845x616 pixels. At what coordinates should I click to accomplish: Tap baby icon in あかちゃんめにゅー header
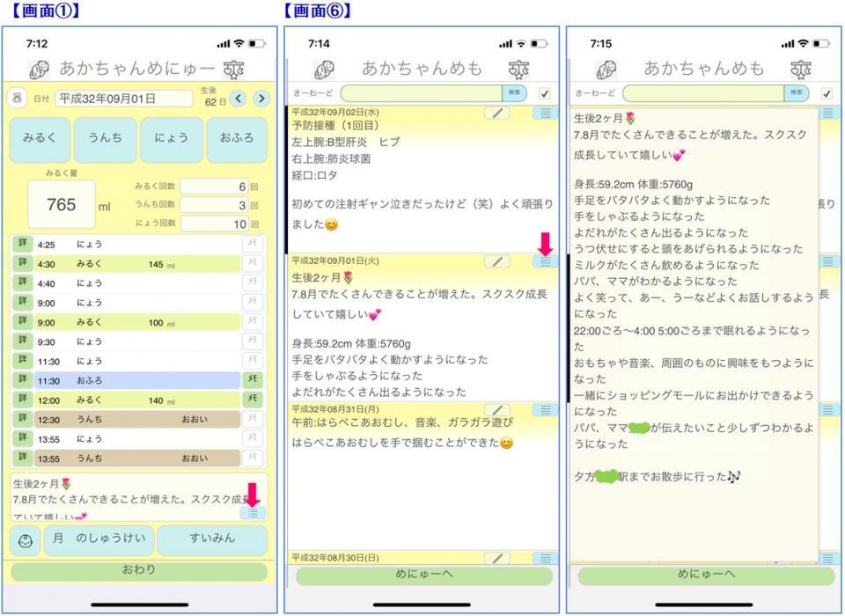coord(40,70)
